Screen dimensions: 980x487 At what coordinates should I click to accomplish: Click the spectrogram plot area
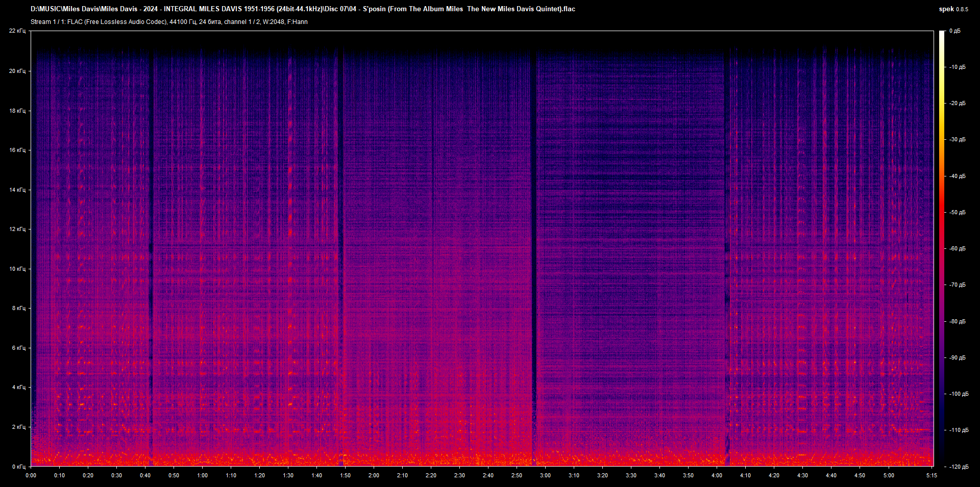[482, 248]
